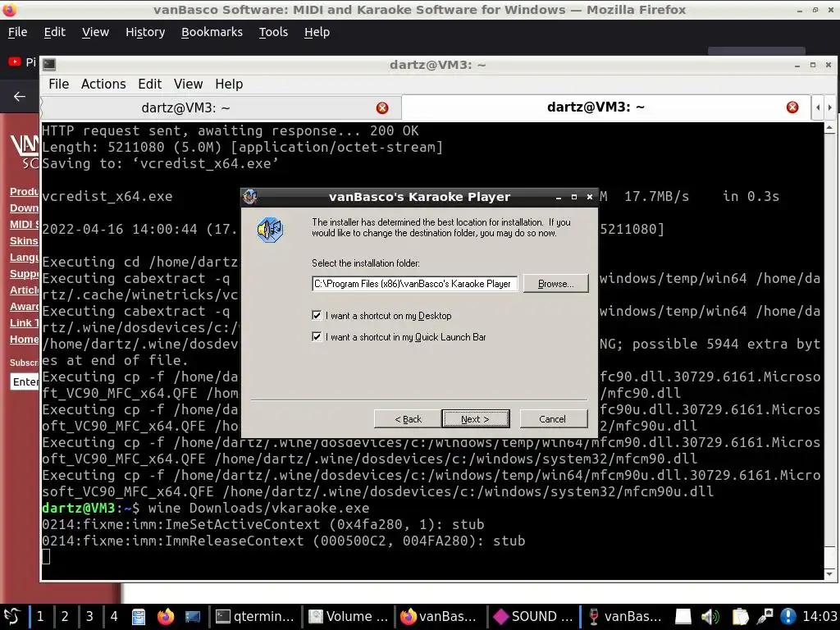This screenshot has width=840, height=630.
Task: Close the second terminal tab with its red X
Action: point(792,107)
